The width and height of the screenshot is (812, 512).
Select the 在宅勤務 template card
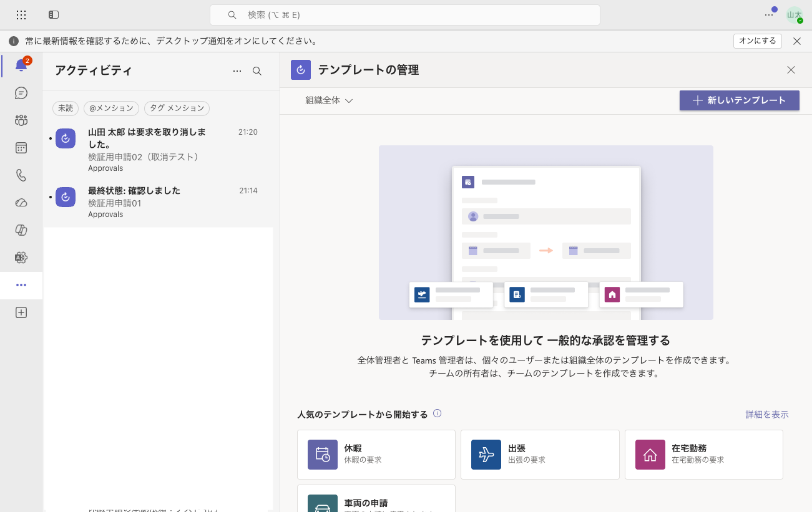(x=704, y=455)
